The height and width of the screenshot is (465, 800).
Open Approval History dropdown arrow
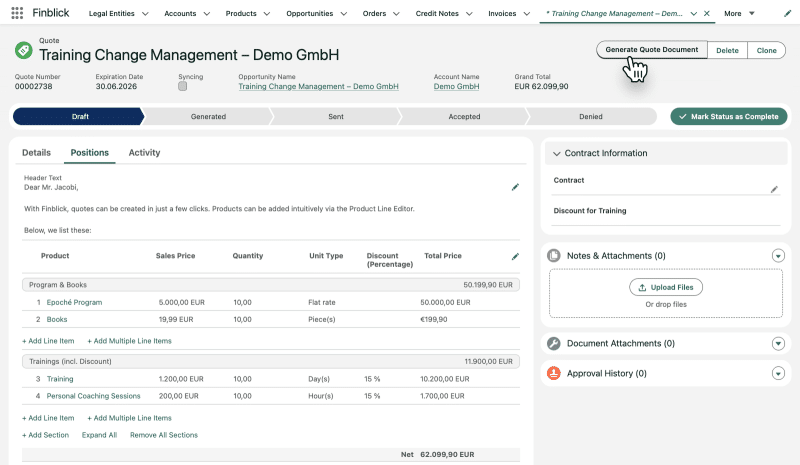[x=778, y=373]
